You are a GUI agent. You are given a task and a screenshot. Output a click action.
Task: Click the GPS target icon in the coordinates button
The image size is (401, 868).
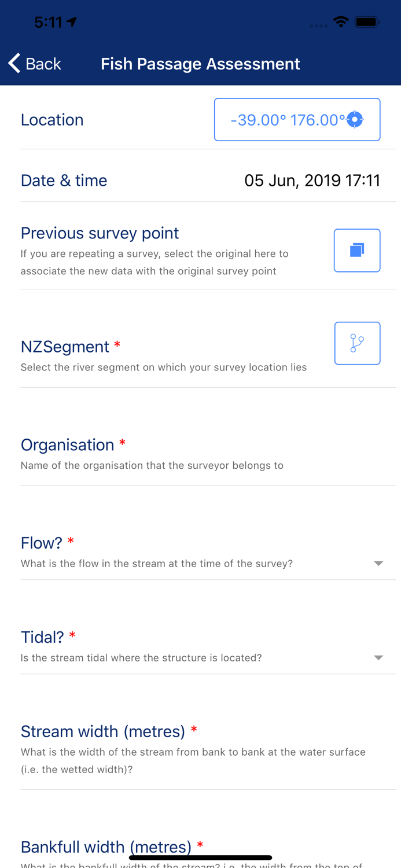pos(354,119)
